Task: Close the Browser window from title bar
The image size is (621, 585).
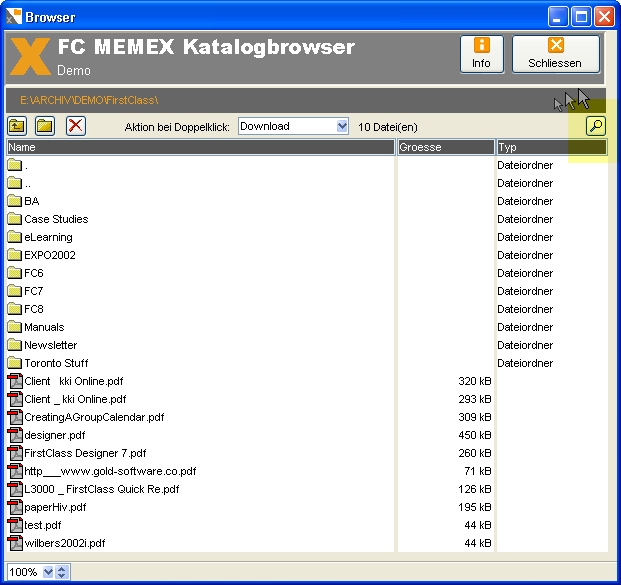Action: 605,17
